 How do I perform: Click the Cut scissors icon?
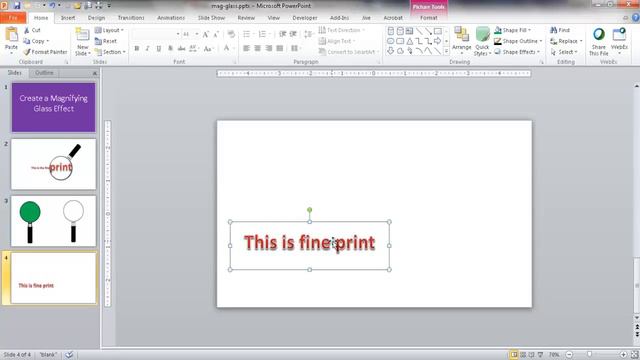(x=27, y=30)
